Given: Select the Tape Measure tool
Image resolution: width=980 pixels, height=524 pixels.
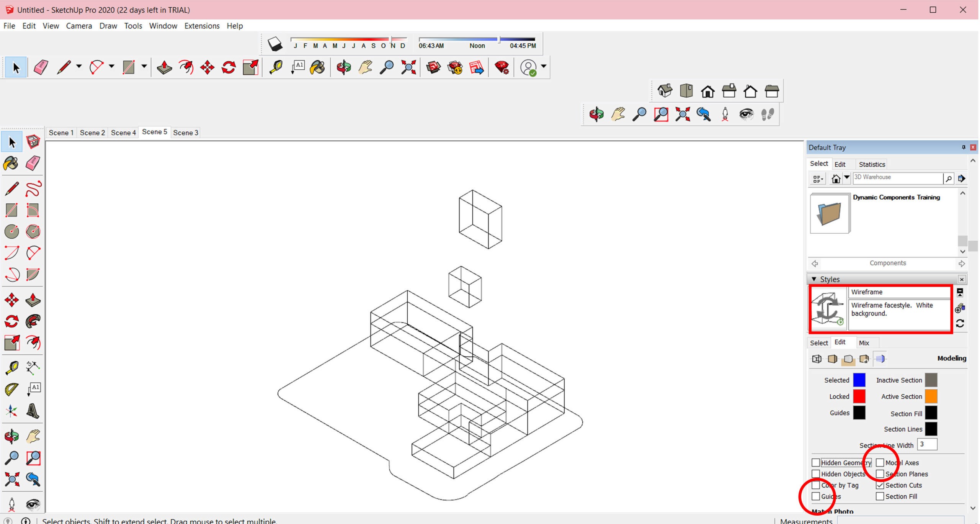Looking at the screenshot, I should [x=276, y=67].
